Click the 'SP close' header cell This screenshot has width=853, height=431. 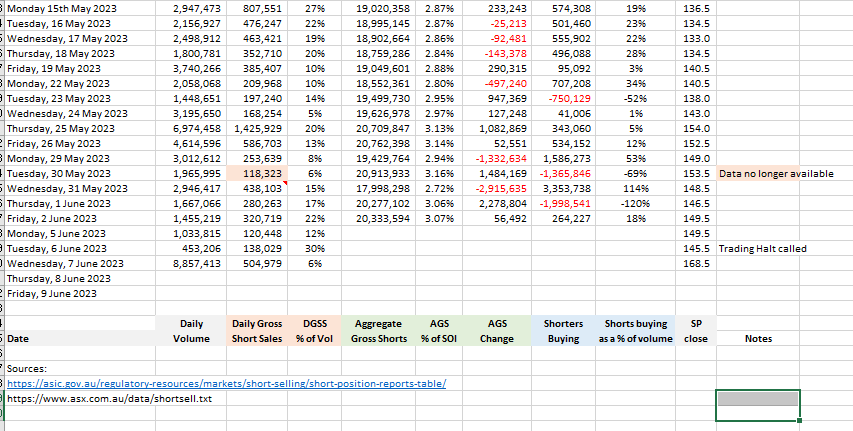coord(696,331)
